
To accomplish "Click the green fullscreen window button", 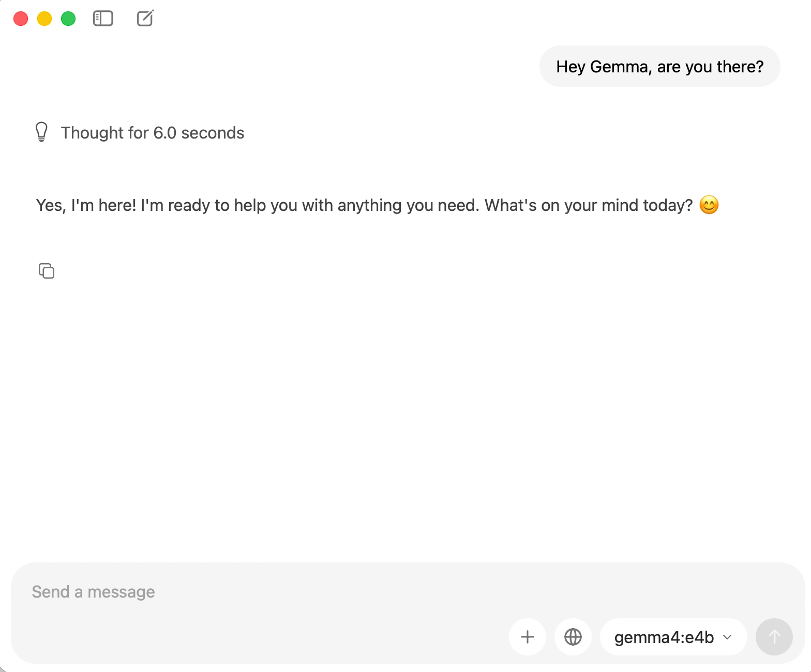I will (68, 19).
